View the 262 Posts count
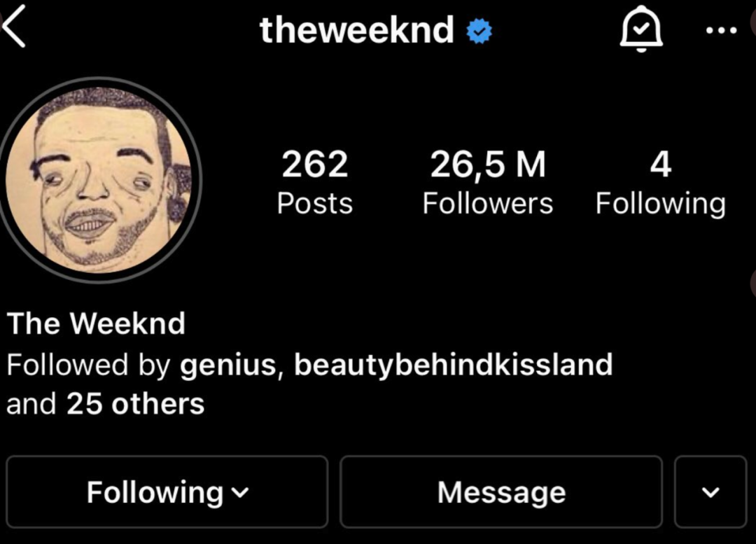Screen dimensions: 756x544 pos(314,182)
